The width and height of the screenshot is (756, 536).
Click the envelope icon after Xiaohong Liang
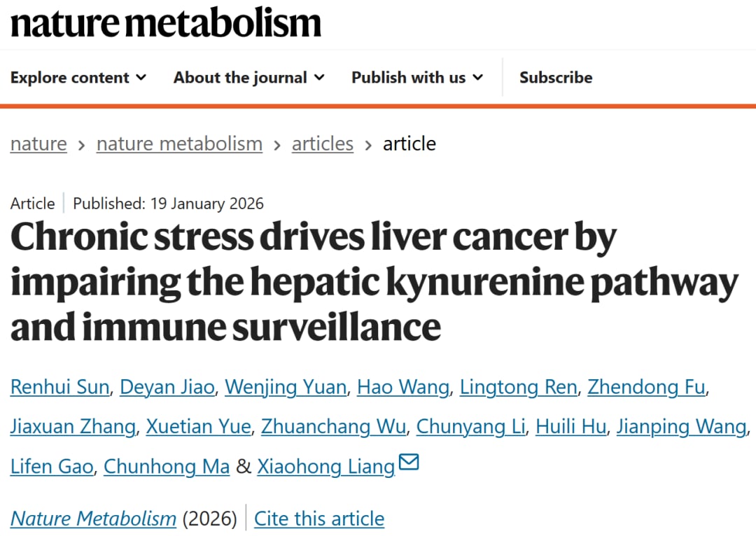(x=408, y=463)
